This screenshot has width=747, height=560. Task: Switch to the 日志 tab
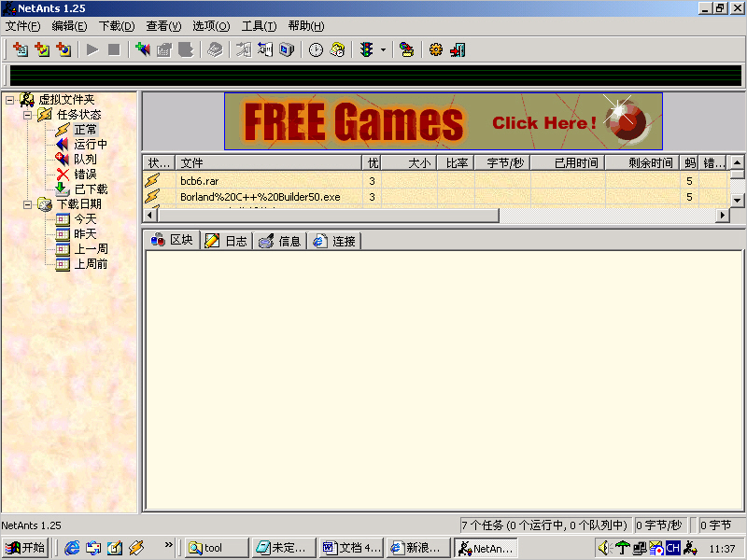226,242
